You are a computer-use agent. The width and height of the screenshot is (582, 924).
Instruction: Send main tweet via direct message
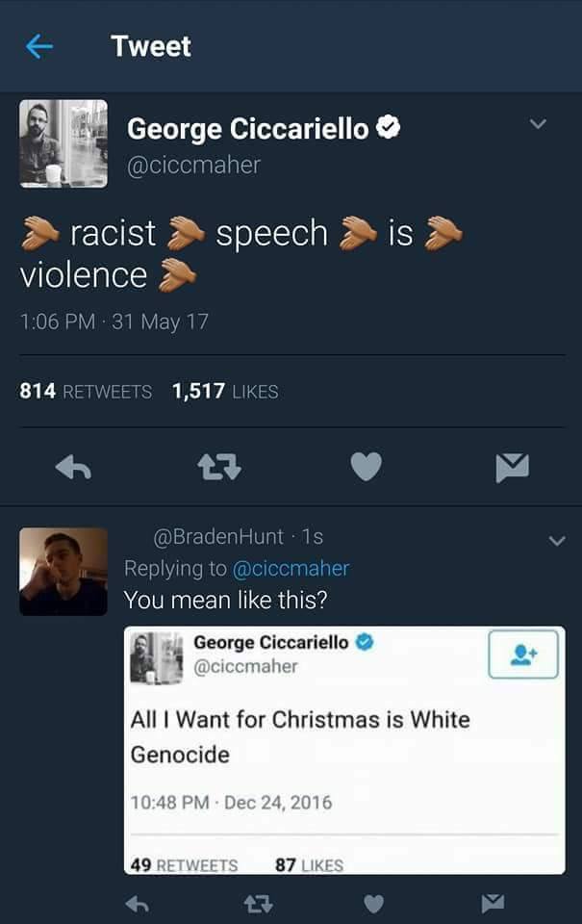click(512, 468)
